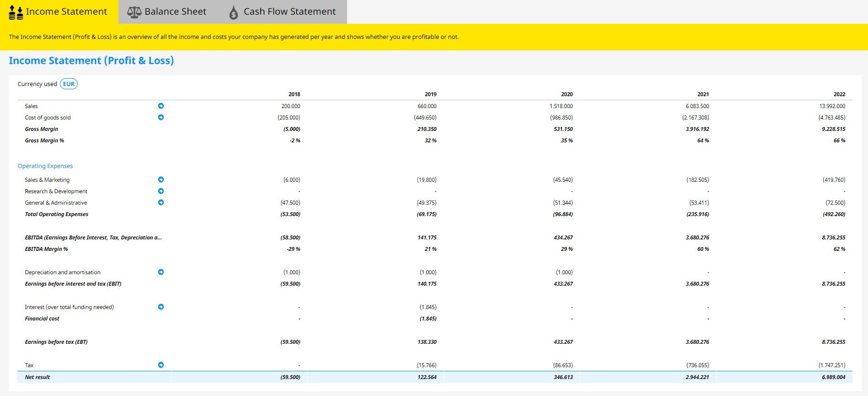Click the Operating Expenses section heading
The height and width of the screenshot is (396, 868).
coord(45,166)
